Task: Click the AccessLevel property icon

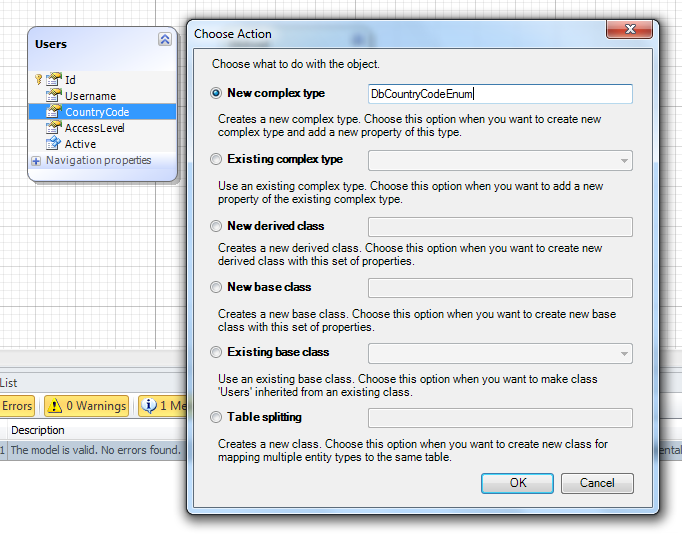Action: (54, 128)
